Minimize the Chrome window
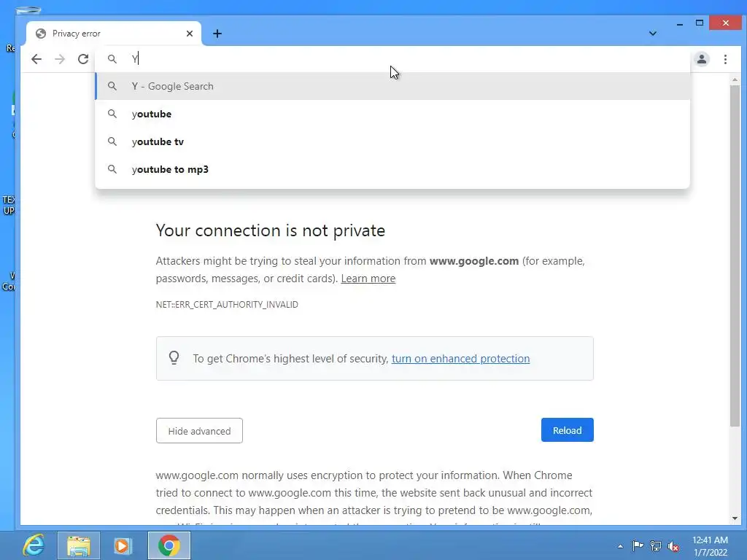This screenshot has width=747, height=560. (x=680, y=23)
